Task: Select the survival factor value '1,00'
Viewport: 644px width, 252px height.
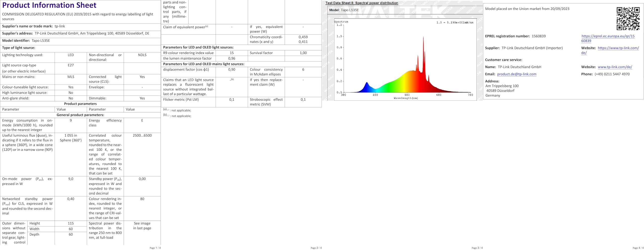Action: click(303, 53)
